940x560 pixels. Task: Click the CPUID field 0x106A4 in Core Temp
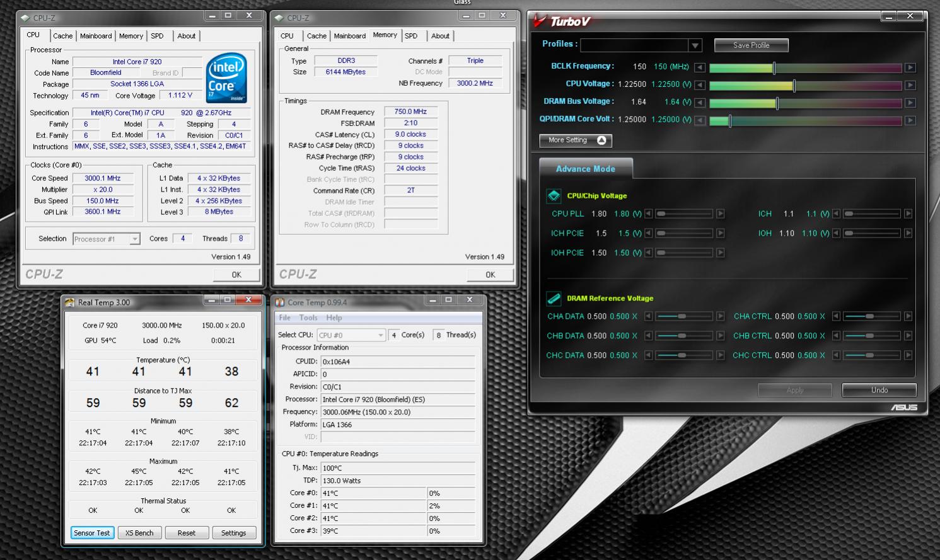398,362
